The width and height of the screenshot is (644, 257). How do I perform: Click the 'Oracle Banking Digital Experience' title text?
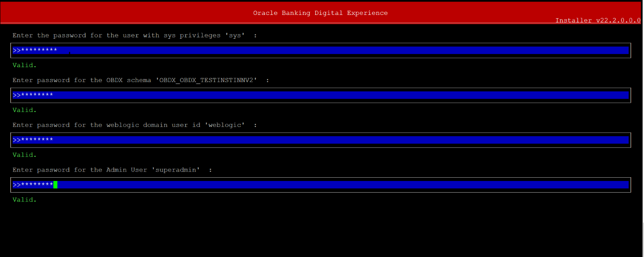321,13
